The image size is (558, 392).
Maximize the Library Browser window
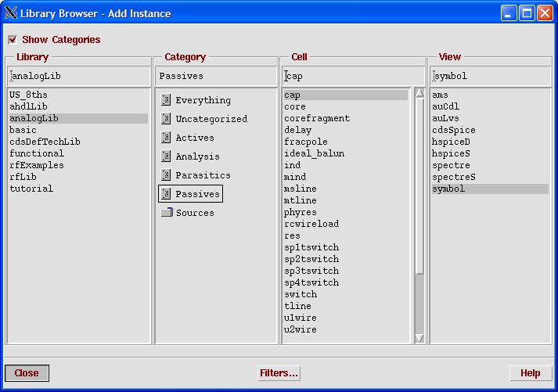pos(527,13)
